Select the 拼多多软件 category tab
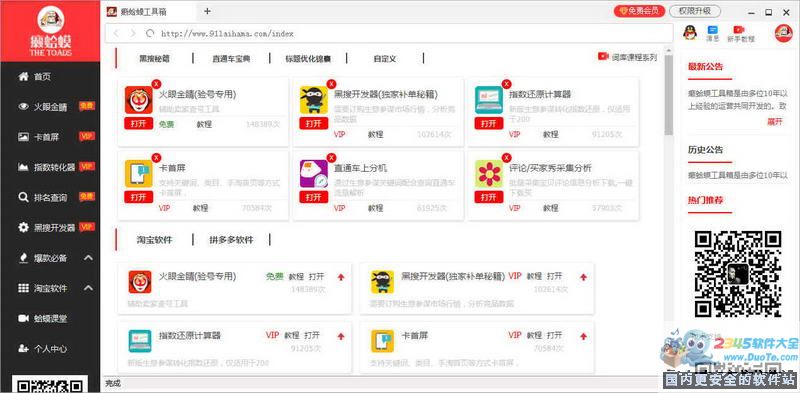This screenshot has width=800, height=393. (231, 240)
